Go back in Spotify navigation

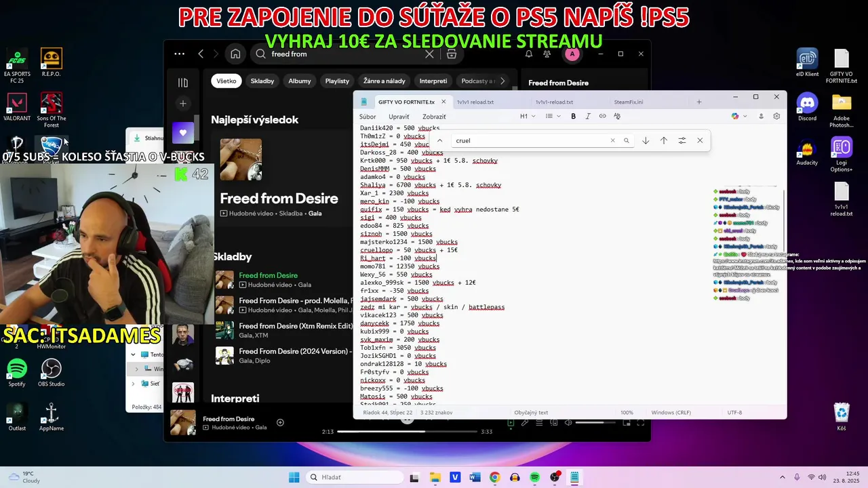click(201, 54)
